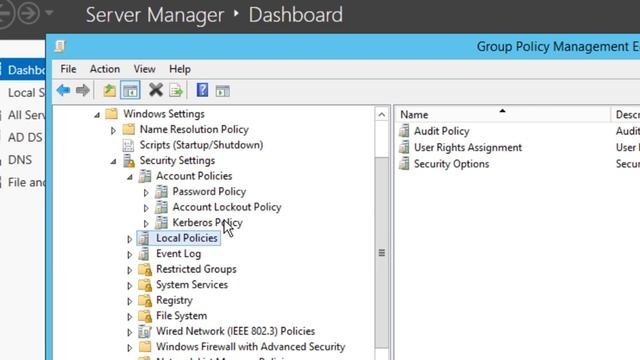Click the Export List toolbar icon

(176, 90)
